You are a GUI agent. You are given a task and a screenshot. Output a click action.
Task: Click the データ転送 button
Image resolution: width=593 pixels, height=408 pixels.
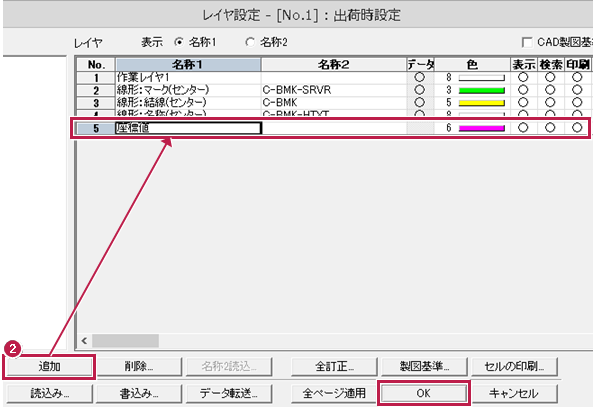pyautogui.click(x=229, y=394)
